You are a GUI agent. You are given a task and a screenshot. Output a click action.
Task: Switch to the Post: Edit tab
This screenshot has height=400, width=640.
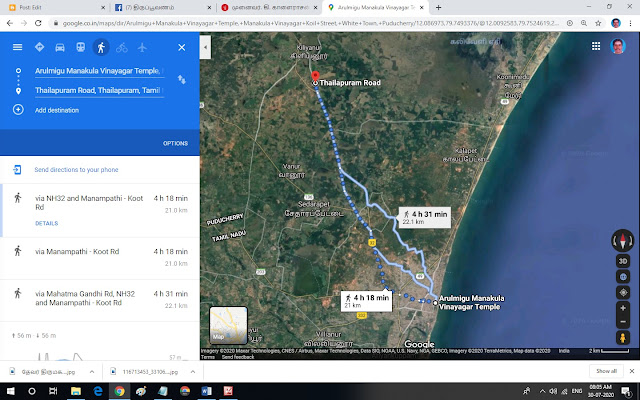(x=57, y=7)
